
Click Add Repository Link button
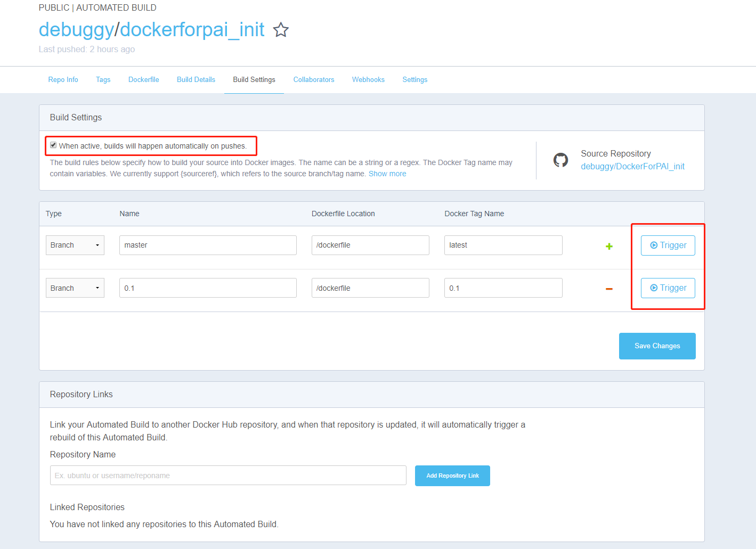pyautogui.click(x=452, y=476)
